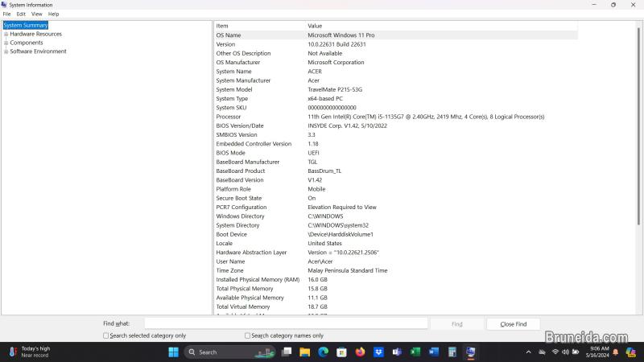Open Microsoft Store from the taskbar

[342, 352]
